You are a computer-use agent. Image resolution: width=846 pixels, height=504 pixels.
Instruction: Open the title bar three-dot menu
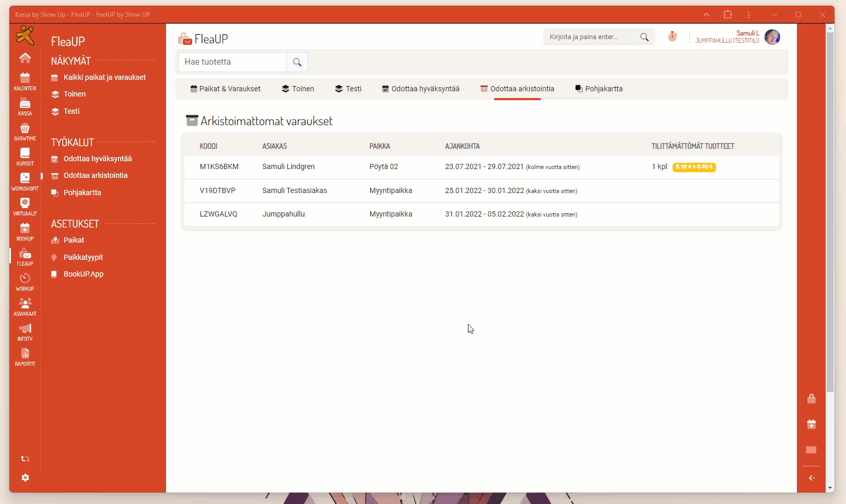click(748, 15)
